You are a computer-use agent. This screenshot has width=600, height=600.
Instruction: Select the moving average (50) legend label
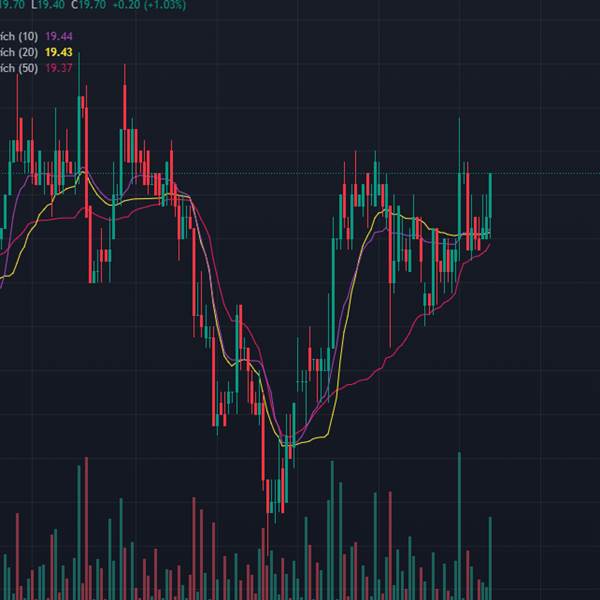[x=19, y=68]
